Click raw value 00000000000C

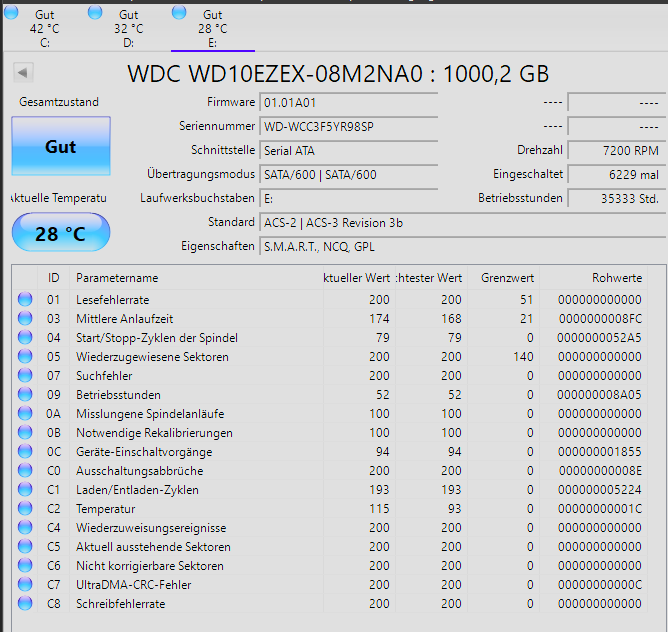[x=600, y=585]
